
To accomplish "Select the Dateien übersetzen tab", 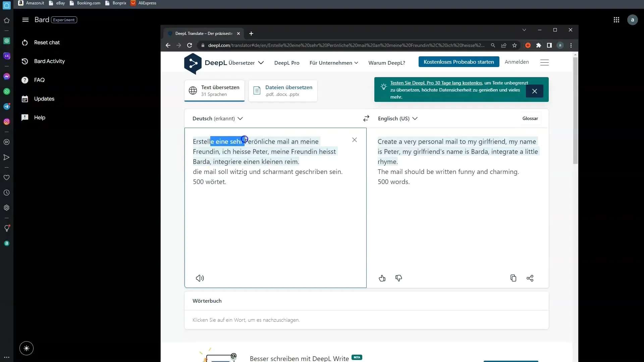I will point(283,90).
